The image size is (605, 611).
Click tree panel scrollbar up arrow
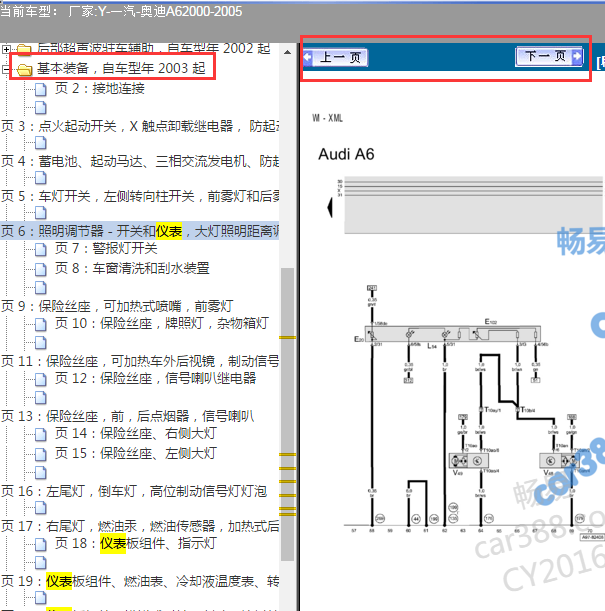[288, 52]
